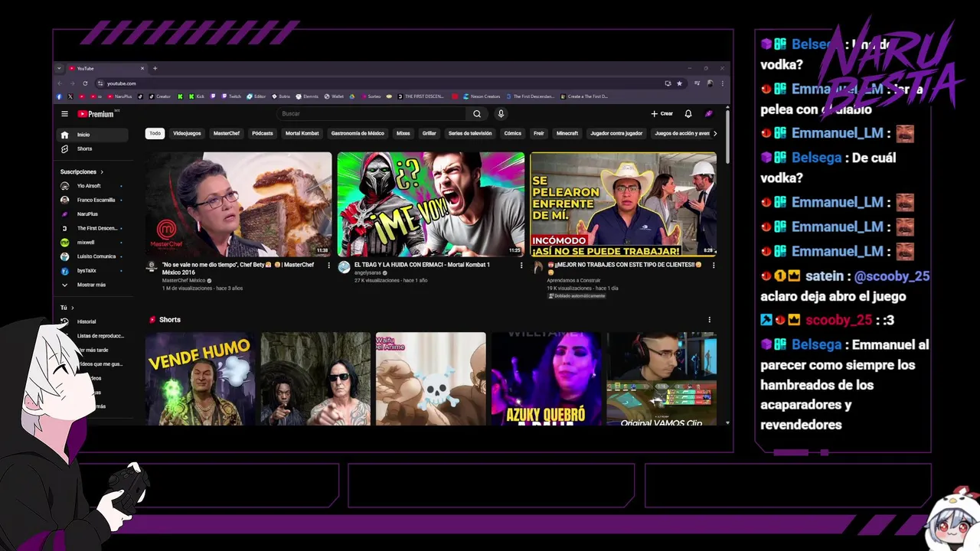The image size is (980, 551).
Task: Select the Minecraft chip
Action: (x=567, y=133)
